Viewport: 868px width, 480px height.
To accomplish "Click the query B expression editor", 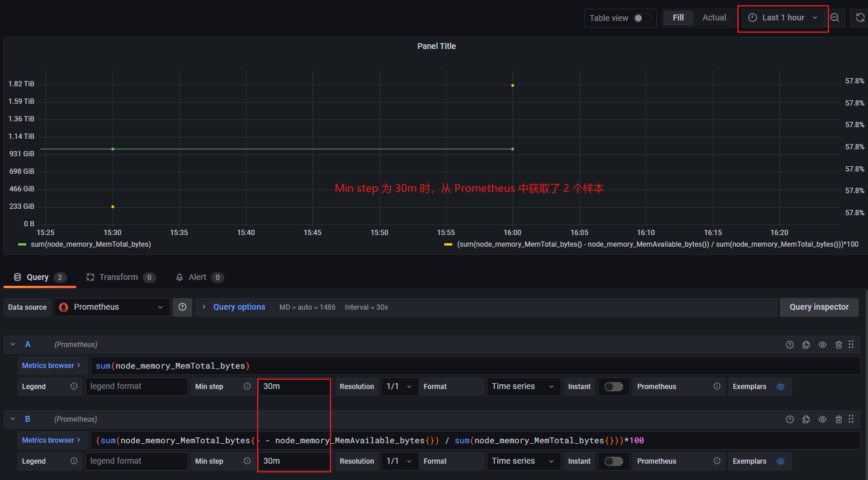I will 475,440.
